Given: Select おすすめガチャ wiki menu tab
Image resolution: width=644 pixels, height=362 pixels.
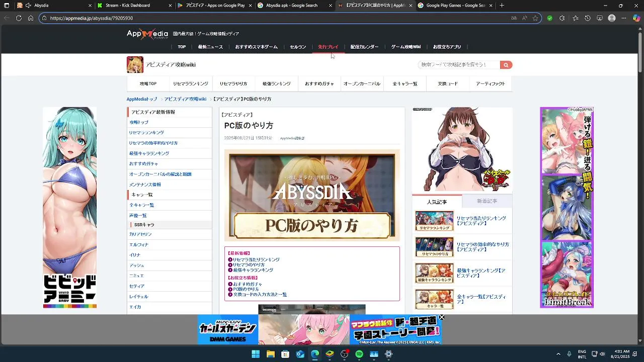Looking at the screenshot, I should click(319, 84).
